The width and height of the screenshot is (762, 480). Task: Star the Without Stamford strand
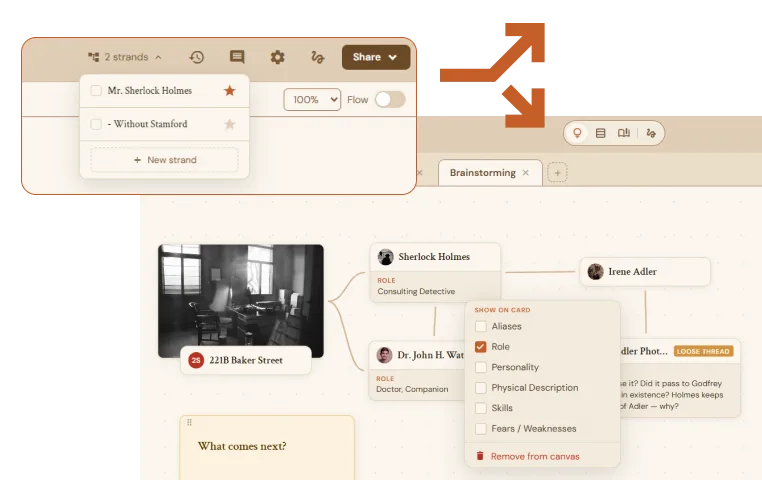[x=229, y=124]
